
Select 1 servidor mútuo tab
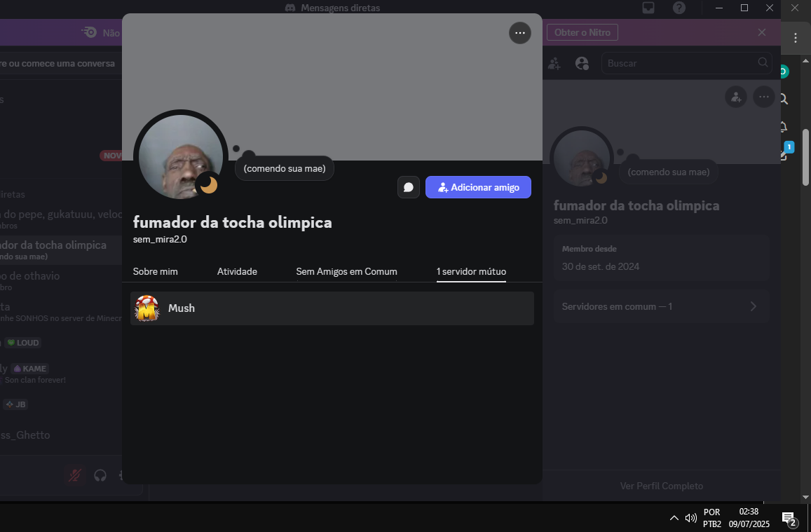click(471, 271)
